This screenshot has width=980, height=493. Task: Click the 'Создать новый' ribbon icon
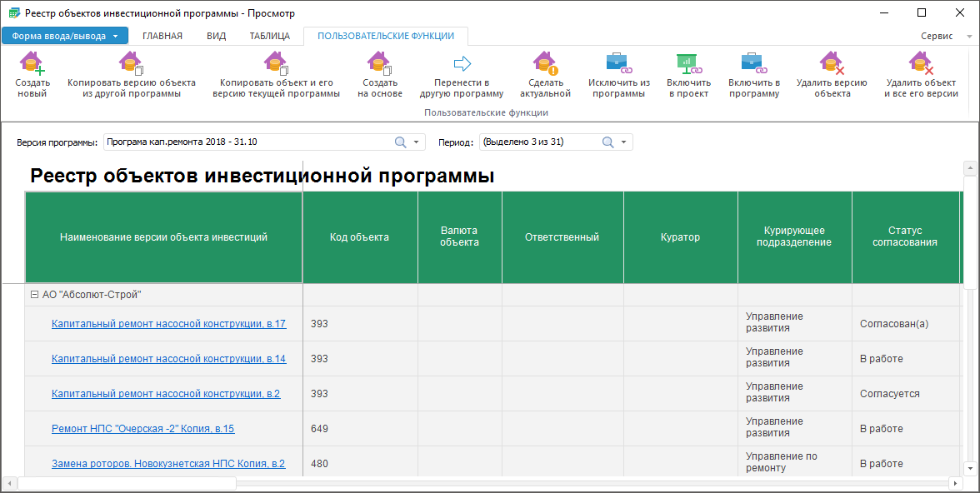(x=32, y=64)
